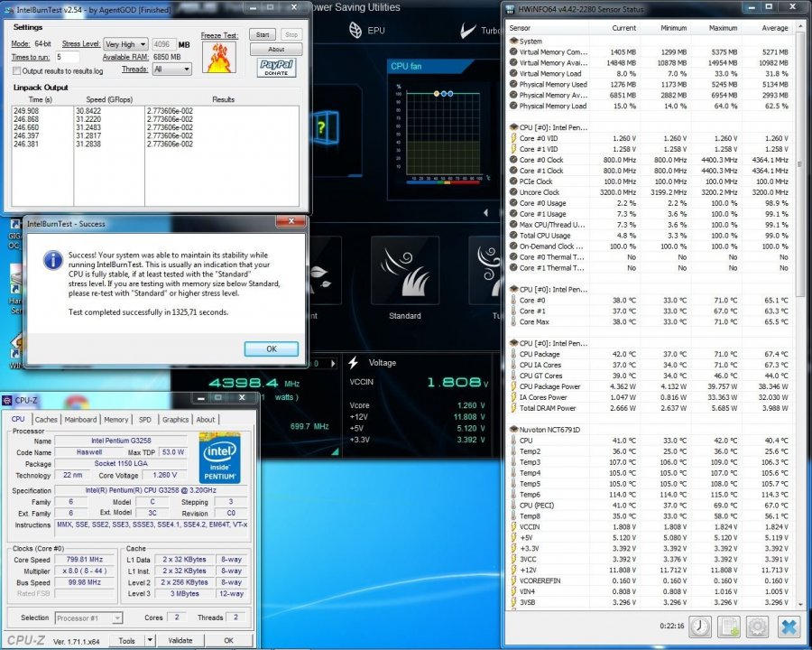Toggle Output results to results.log checkbox

tap(16, 70)
